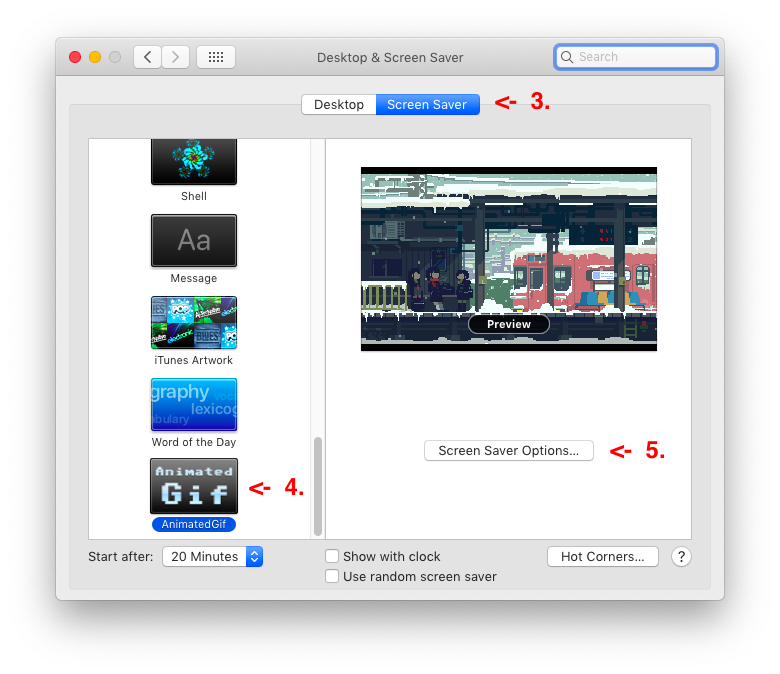Viewport: 780px width, 674px height.
Task: Open help with the question mark button
Action: click(x=681, y=557)
